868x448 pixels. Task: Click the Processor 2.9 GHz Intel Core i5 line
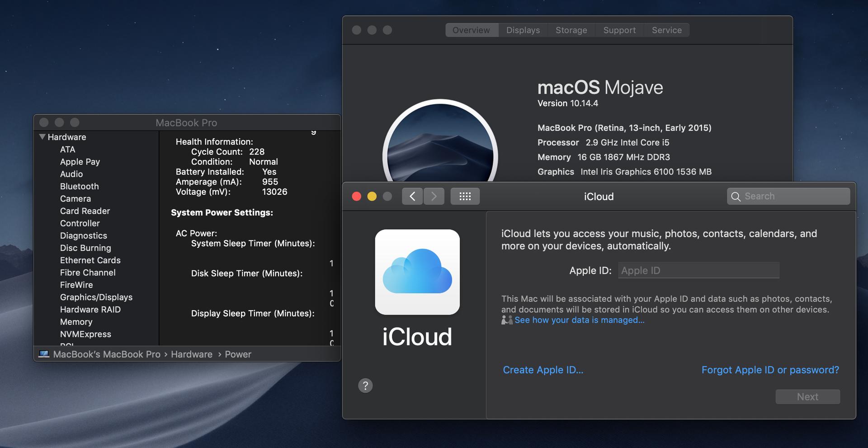(604, 142)
